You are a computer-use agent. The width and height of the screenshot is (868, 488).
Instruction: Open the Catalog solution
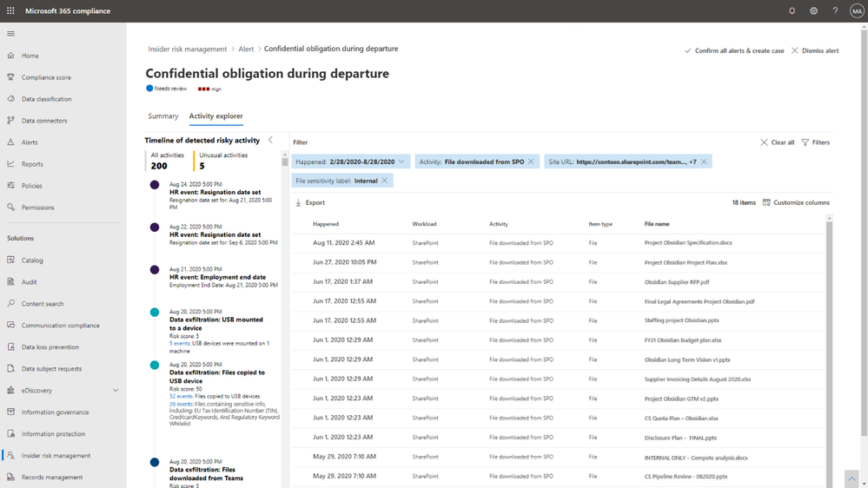coord(32,260)
